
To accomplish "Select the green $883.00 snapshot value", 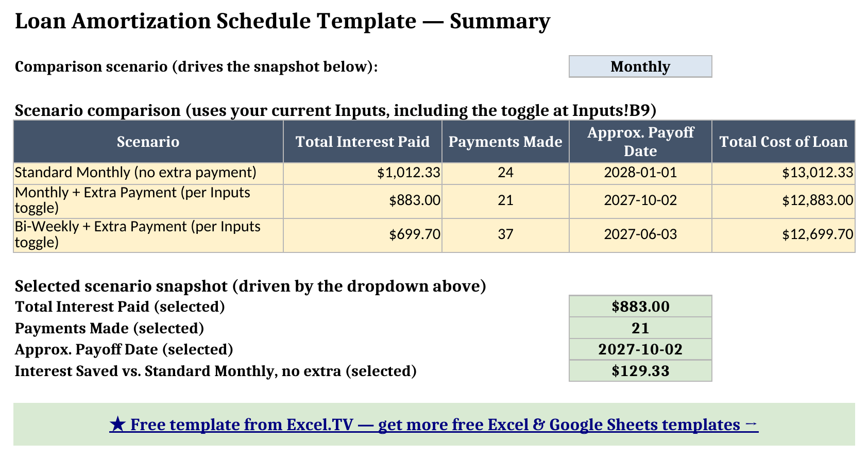I will click(x=640, y=307).
